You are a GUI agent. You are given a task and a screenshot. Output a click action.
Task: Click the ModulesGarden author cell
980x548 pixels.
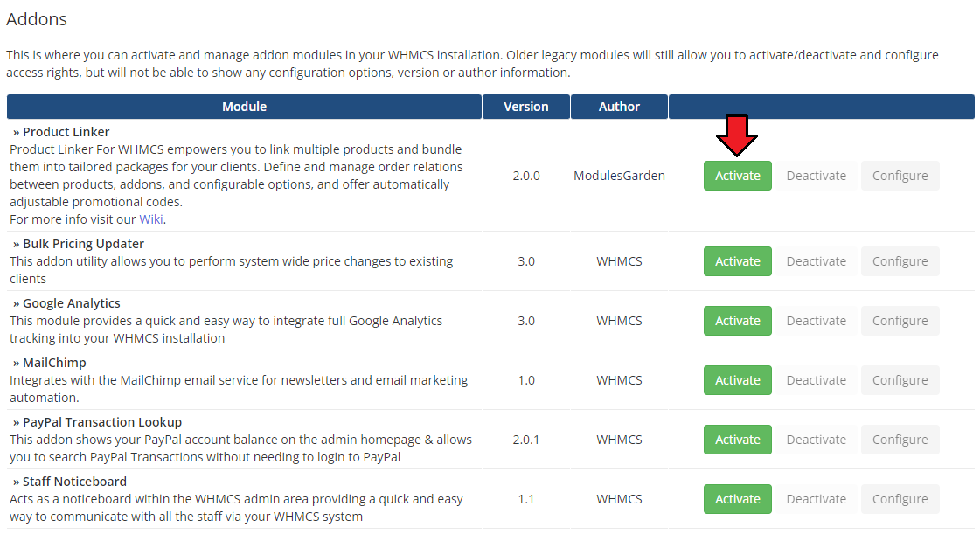click(619, 176)
